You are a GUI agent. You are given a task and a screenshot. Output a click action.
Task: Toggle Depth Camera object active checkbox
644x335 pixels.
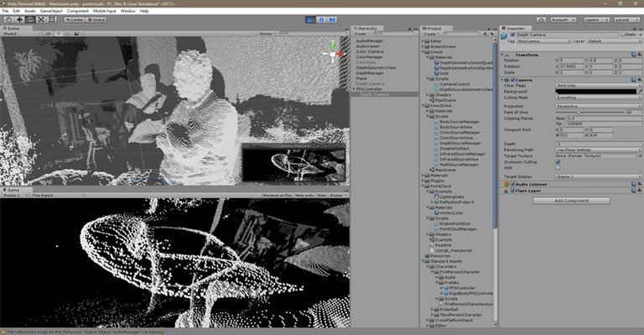(x=512, y=35)
